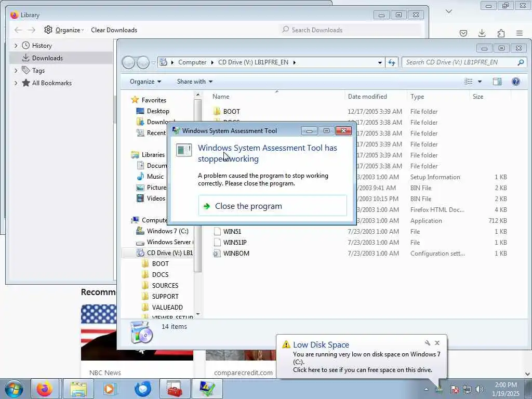
Task: Expand the address bar history dropdown
Action: tap(380, 62)
